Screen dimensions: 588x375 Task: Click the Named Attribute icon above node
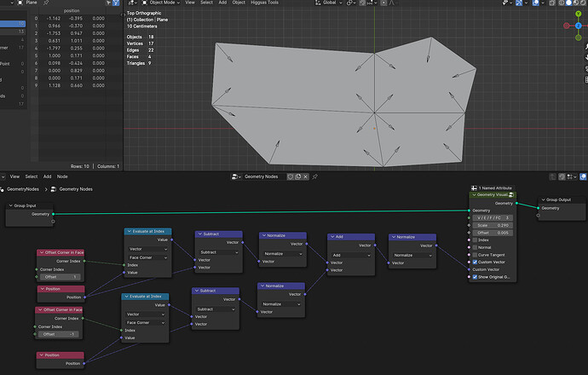pyautogui.click(x=474, y=187)
